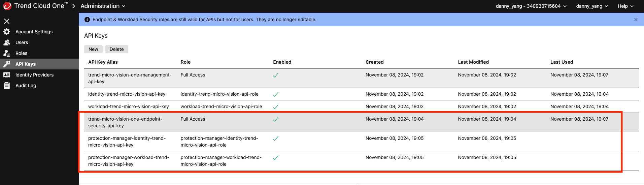Open Audit Log in sidebar menu
This screenshot has width=644, height=185.
coord(26,86)
